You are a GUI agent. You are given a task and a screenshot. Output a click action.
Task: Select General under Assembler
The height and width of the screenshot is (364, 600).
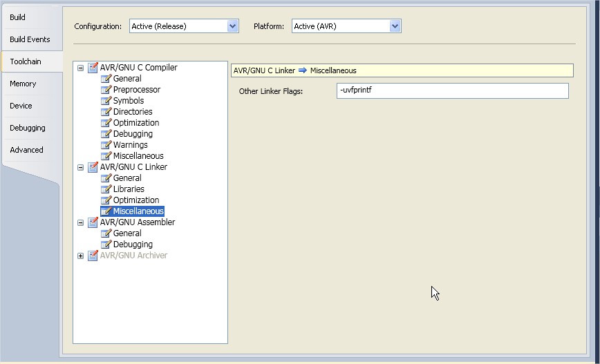coord(127,233)
